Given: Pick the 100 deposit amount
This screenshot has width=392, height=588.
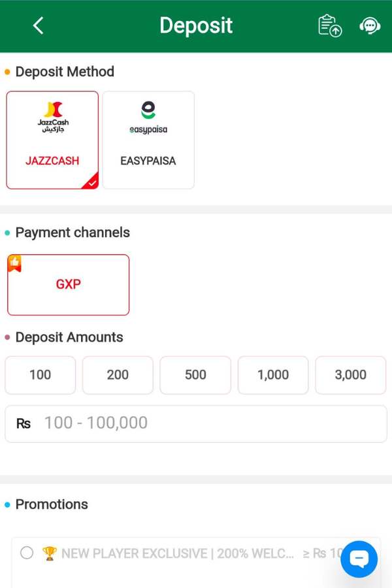Looking at the screenshot, I should tap(40, 375).
